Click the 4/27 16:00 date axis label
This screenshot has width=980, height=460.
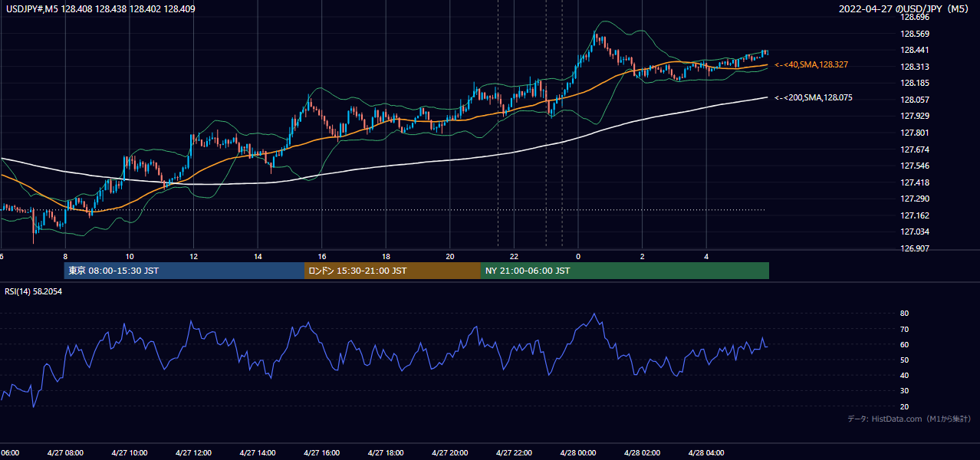tap(321, 453)
